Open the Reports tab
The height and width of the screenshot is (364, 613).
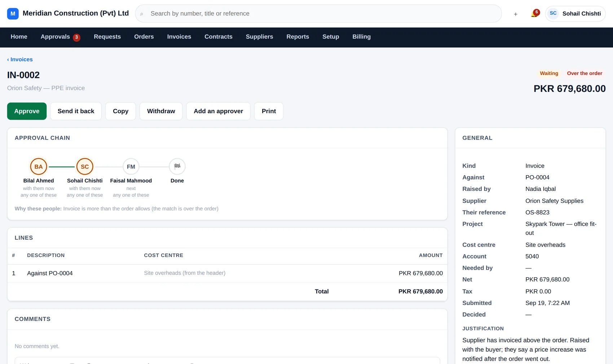(298, 37)
